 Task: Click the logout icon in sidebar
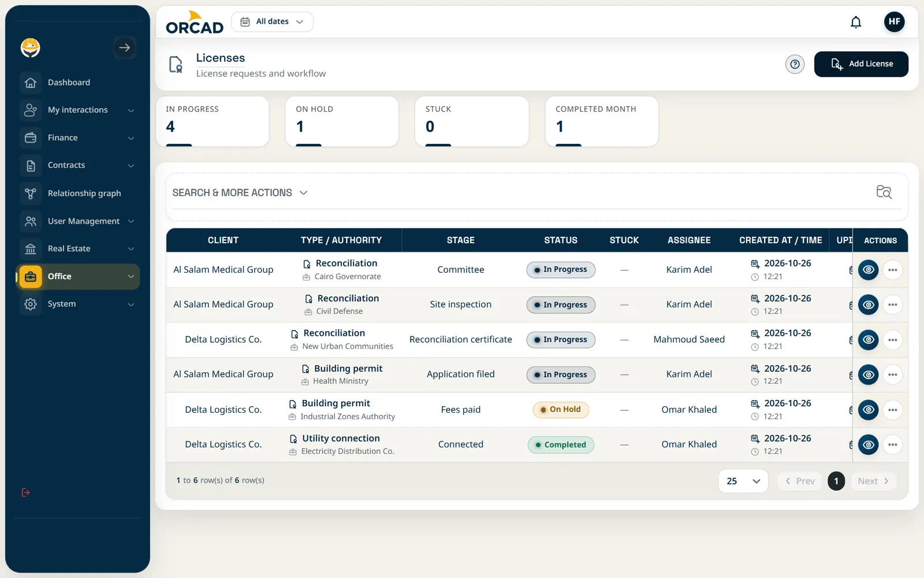tap(25, 492)
